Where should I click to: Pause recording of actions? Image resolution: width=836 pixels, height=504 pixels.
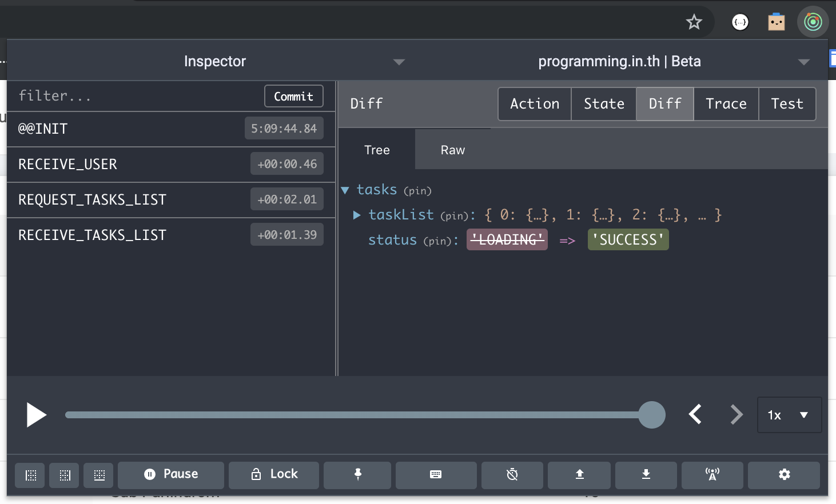(x=171, y=475)
